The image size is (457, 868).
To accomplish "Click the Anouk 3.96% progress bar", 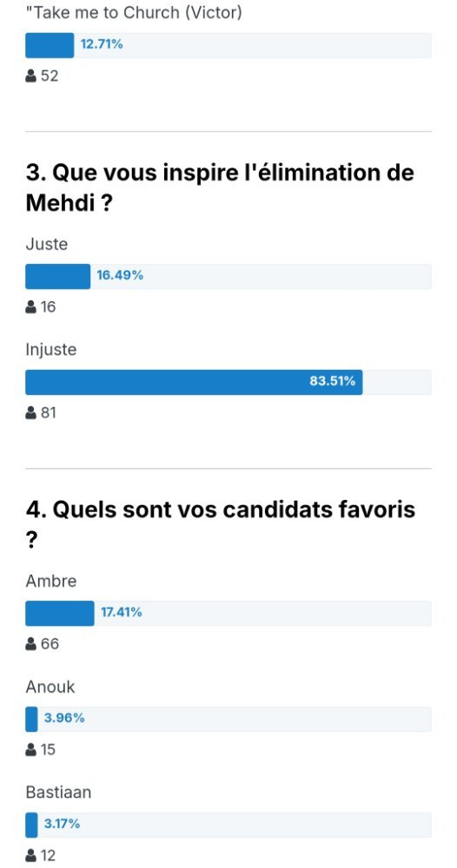I will (228, 719).
